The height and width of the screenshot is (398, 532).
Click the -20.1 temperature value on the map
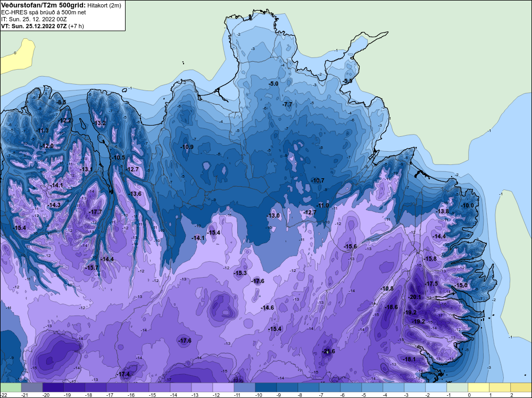(x=414, y=297)
